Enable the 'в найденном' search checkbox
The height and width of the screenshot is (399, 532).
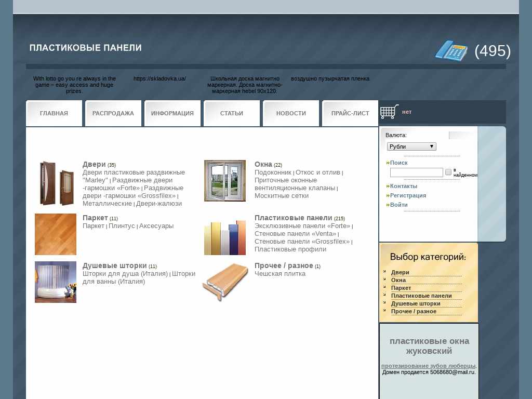448,172
